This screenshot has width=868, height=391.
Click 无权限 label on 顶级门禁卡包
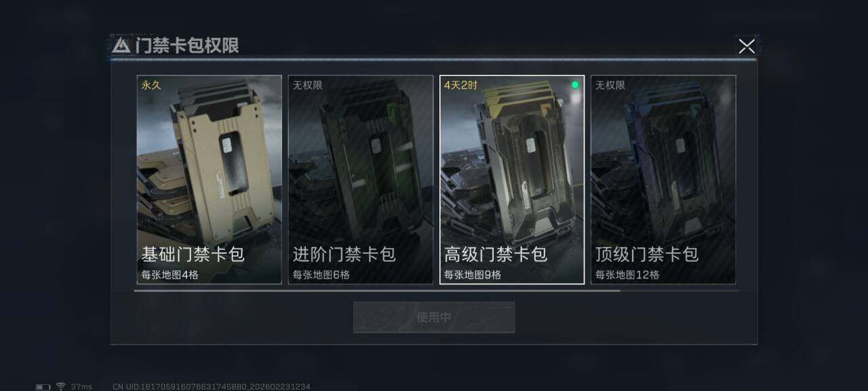click(x=610, y=86)
